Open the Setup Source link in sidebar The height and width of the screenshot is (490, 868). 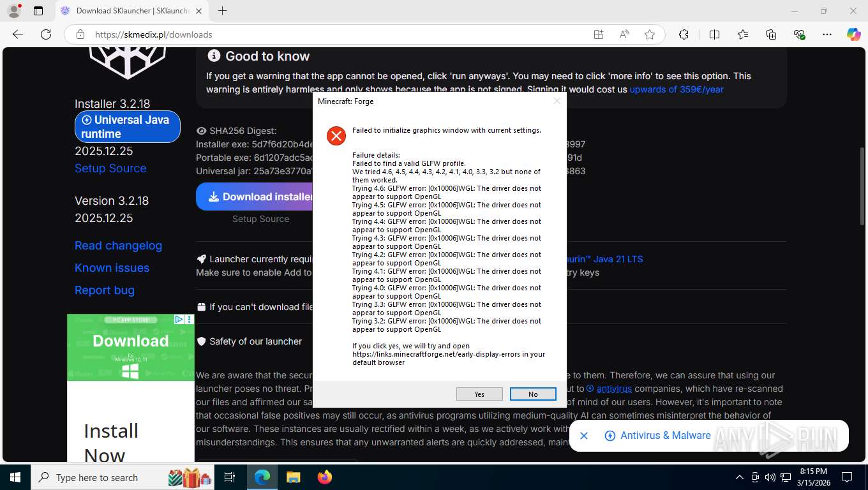coord(110,168)
